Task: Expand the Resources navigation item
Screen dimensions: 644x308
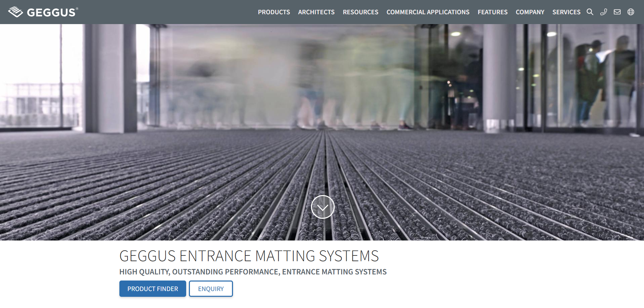Action: coord(360,12)
